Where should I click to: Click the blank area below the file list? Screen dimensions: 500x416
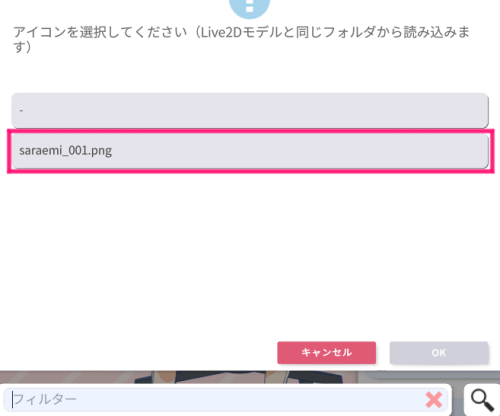[250, 253]
